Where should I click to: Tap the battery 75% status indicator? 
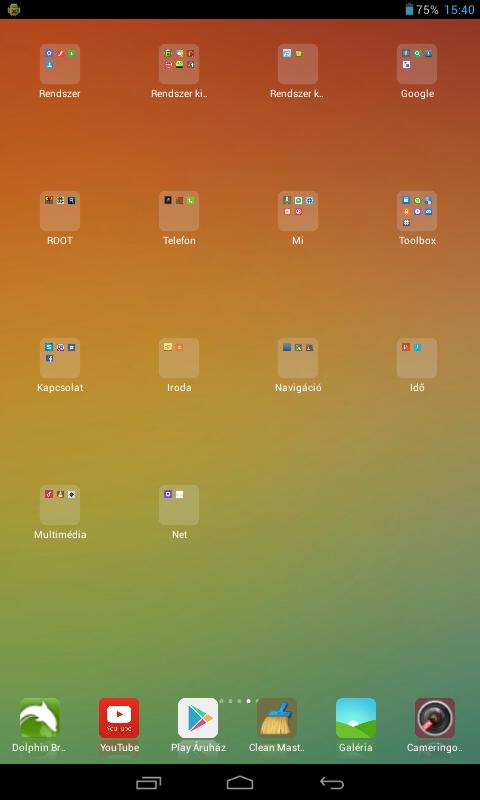(x=422, y=9)
